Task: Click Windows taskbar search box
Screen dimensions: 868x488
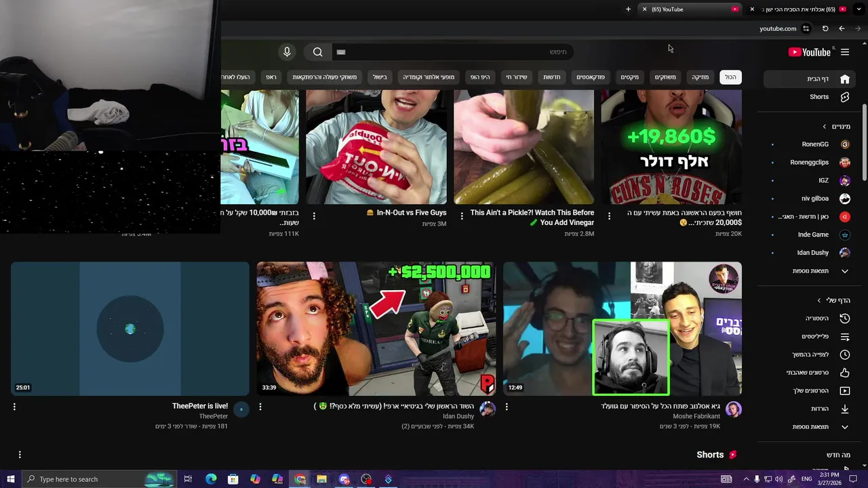Action: 100,479
